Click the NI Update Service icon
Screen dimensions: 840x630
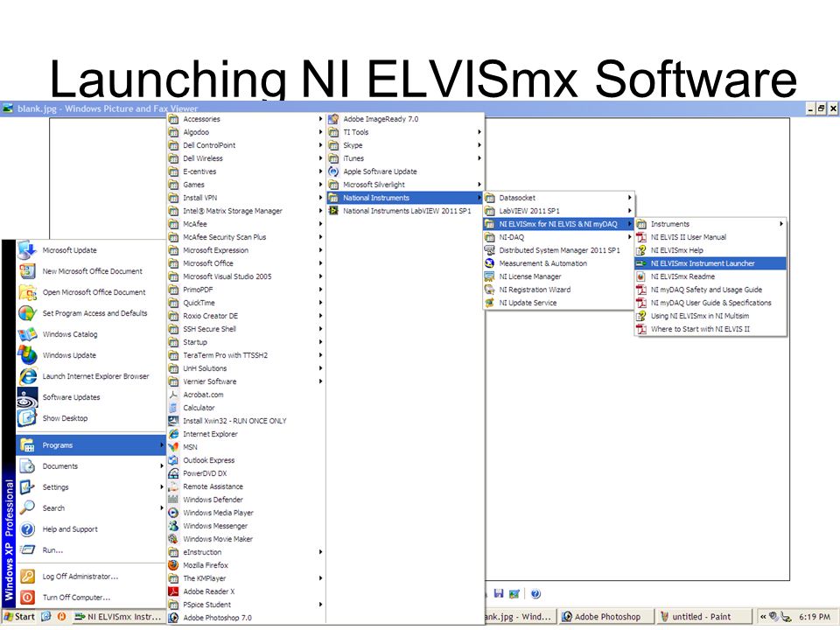pyautogui.click(x=489, y=303)
